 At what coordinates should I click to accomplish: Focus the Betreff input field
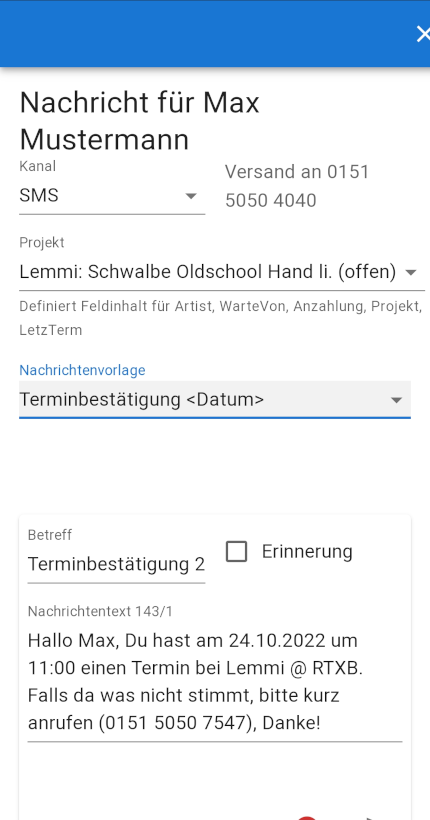(x=116, y=564)
